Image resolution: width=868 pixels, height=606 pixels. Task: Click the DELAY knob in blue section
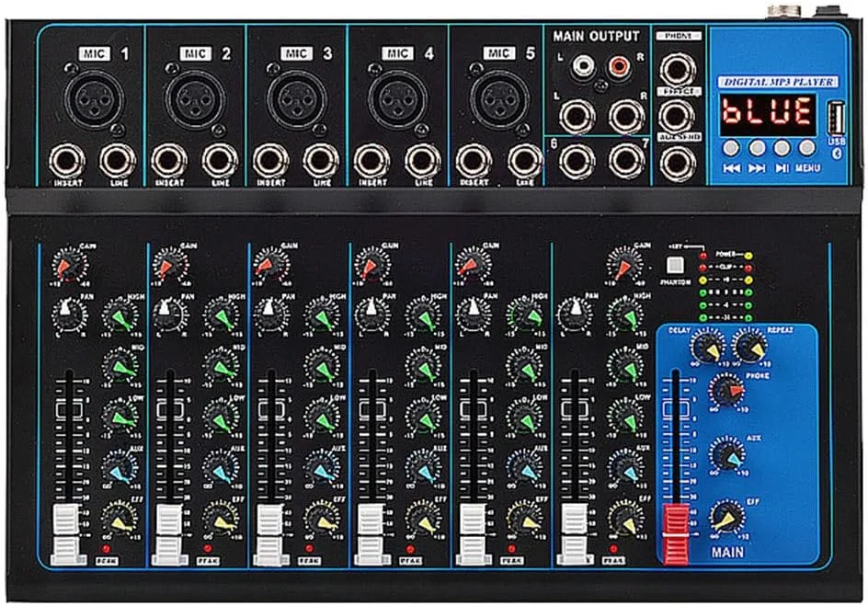click(707, 347)
